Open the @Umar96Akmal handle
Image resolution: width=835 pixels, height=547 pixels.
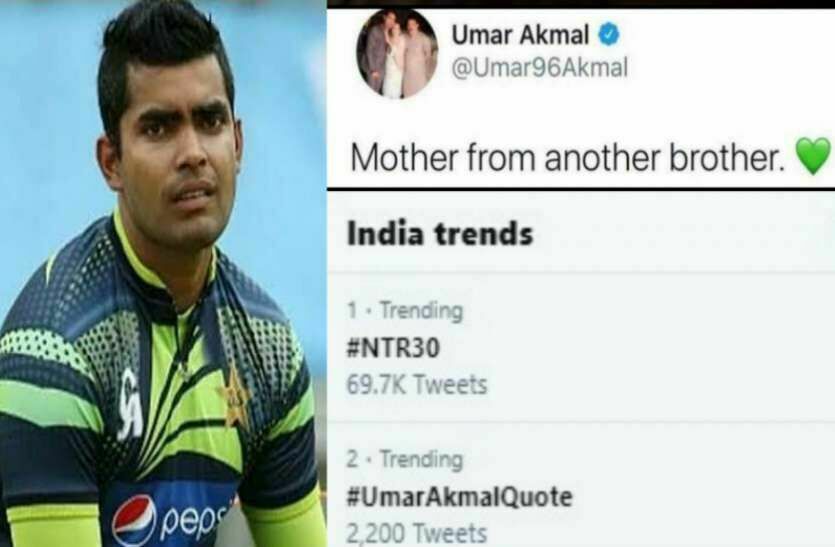[539, 68]
